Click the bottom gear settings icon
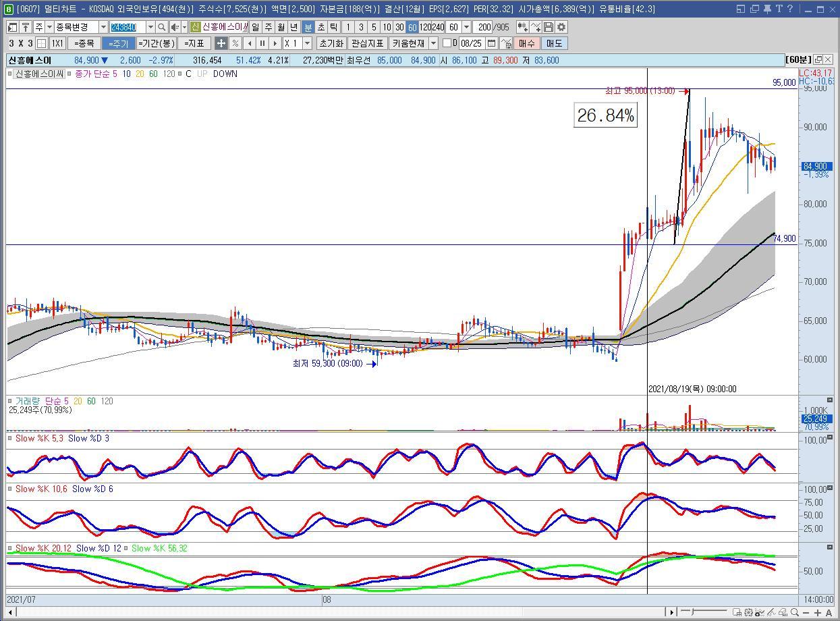The width and height of the screenshot is (840, 621). [x=749, y=612]
